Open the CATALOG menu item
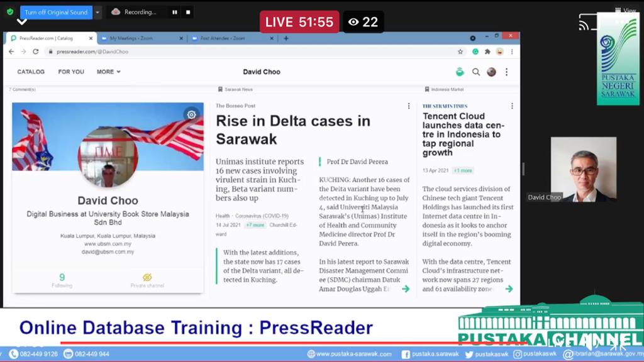The image size is (644, 362). click(x=31, y=72)
